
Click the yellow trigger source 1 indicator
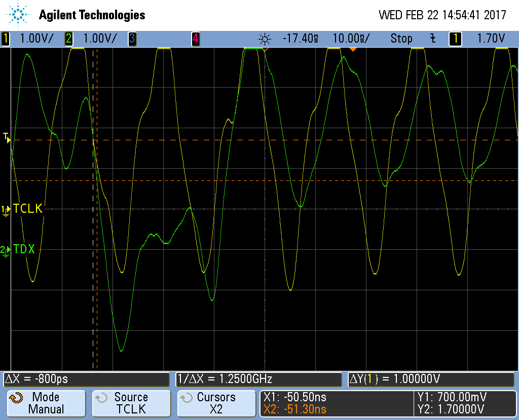point(455,39)
